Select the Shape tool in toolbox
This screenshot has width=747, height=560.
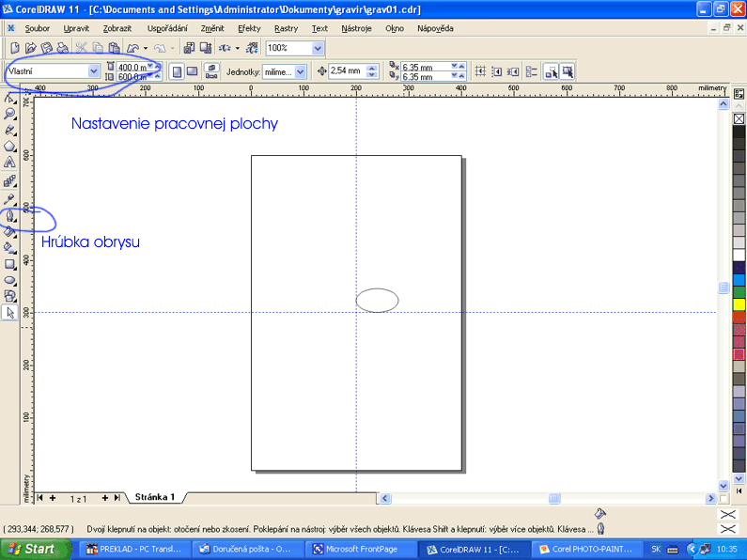pos(9,99)
